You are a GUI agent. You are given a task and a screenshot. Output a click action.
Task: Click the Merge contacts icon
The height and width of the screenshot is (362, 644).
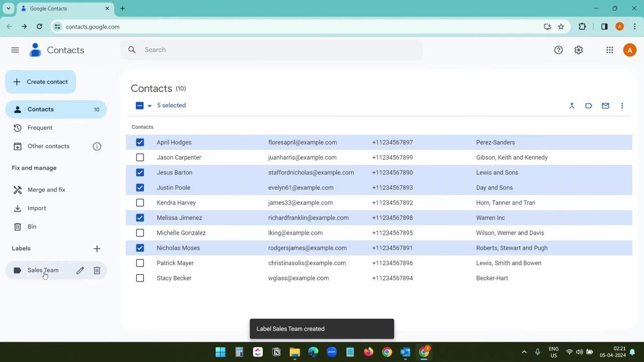pos(572,106)
